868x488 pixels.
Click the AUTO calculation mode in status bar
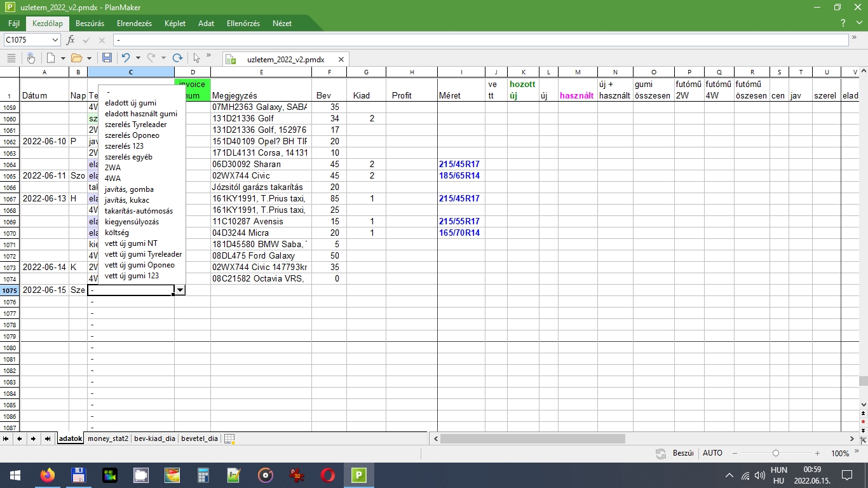pos(712,453)
